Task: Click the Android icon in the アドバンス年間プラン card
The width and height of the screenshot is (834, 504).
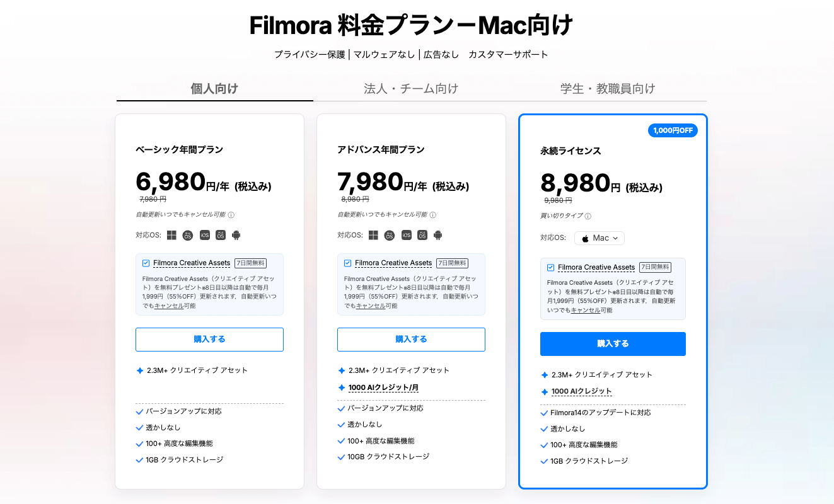Action: [x=438, y=235]
